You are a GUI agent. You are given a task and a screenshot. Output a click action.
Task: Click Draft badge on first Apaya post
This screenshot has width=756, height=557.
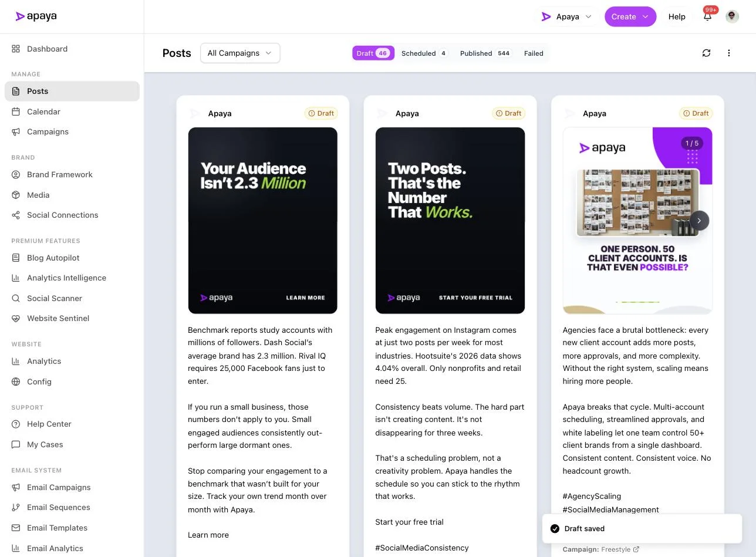(320, 113)
